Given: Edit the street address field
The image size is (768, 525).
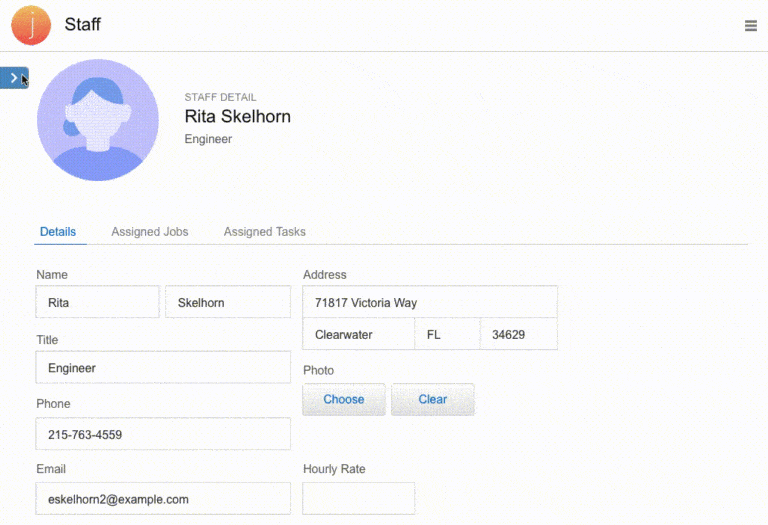Looking at the screenshot, I should [429, 303].
